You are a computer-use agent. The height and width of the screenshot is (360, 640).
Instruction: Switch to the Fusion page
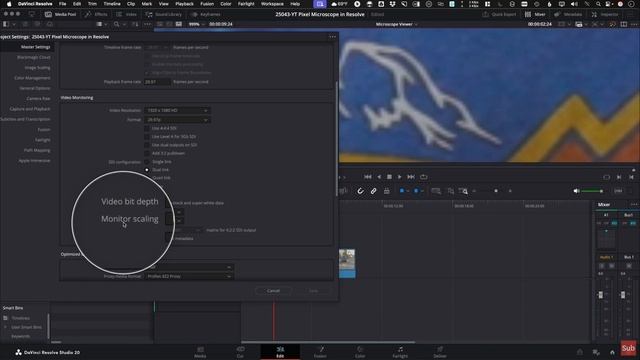(x=320, y=352)
